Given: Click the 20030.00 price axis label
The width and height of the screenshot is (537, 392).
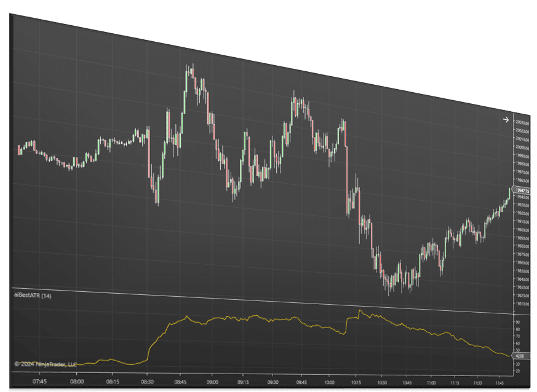Looking at the screenshot, I should pos(522,122).
